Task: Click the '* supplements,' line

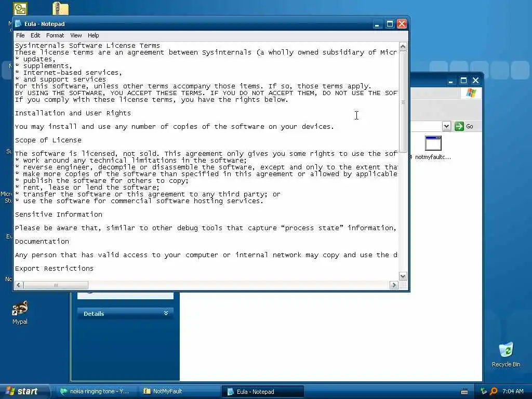Action: coord(44,66)
